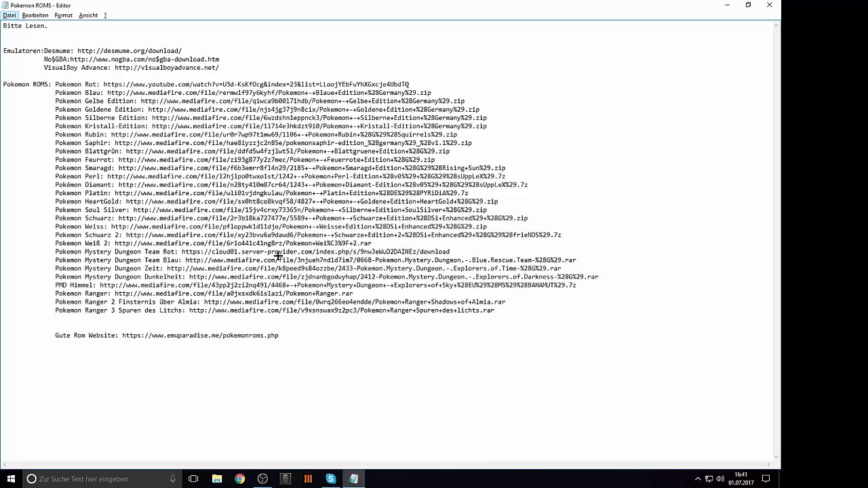
Task: Click the Pokemon Rubin line
Action: 256,135
